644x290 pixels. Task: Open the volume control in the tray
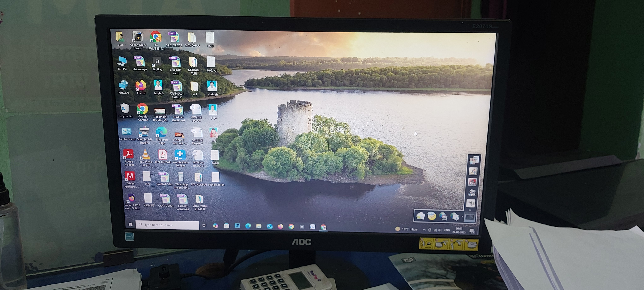[x=440, y=230]
